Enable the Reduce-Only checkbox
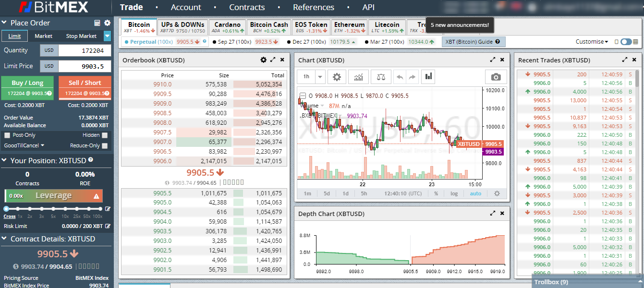 [105, 146]
